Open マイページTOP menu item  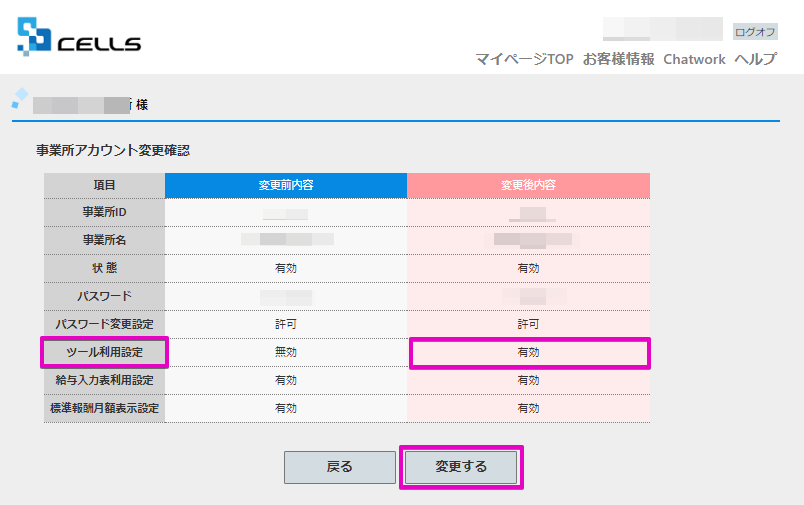(524, 59)
